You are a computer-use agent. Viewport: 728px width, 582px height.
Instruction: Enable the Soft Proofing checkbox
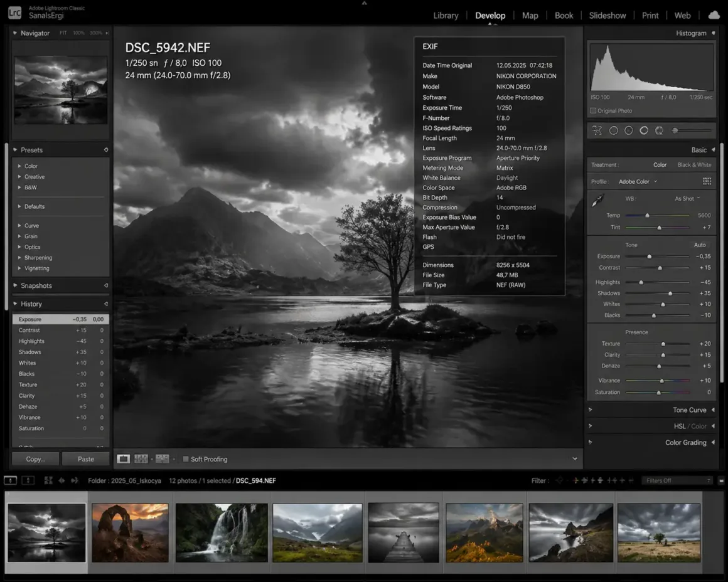[x=186, y=459]
